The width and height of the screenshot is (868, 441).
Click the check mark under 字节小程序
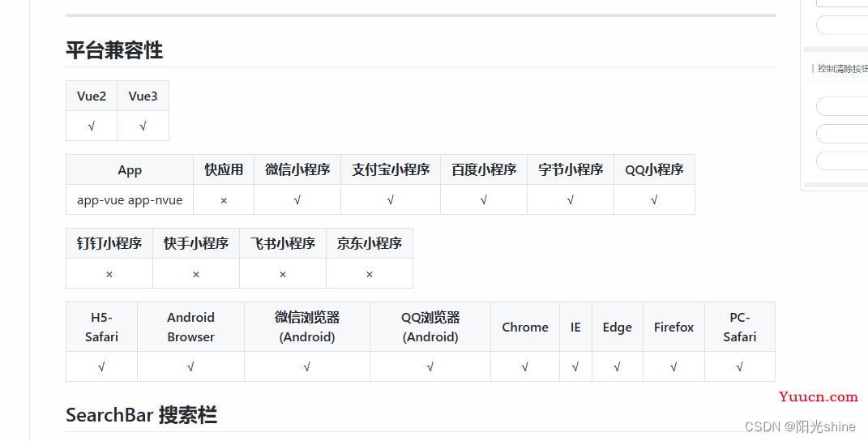[571, 200]
